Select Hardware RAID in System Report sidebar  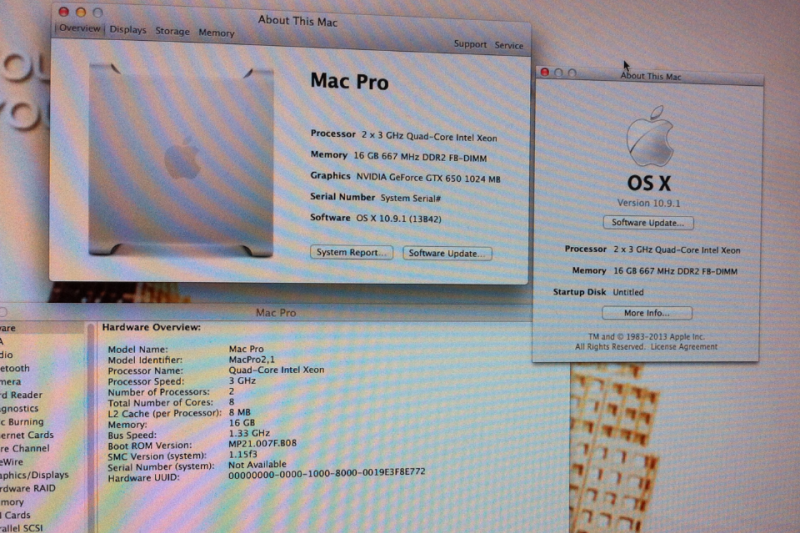click(x=28, y=488)
